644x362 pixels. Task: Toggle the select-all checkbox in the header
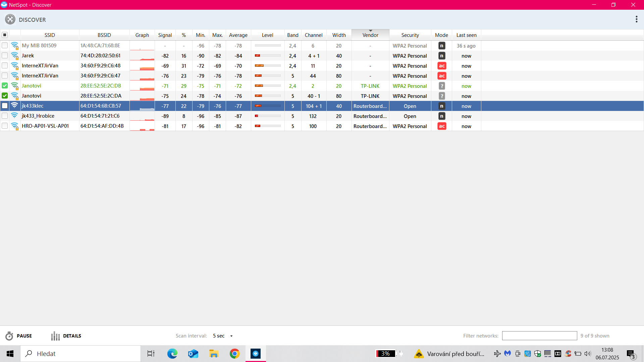click(5, 35)
